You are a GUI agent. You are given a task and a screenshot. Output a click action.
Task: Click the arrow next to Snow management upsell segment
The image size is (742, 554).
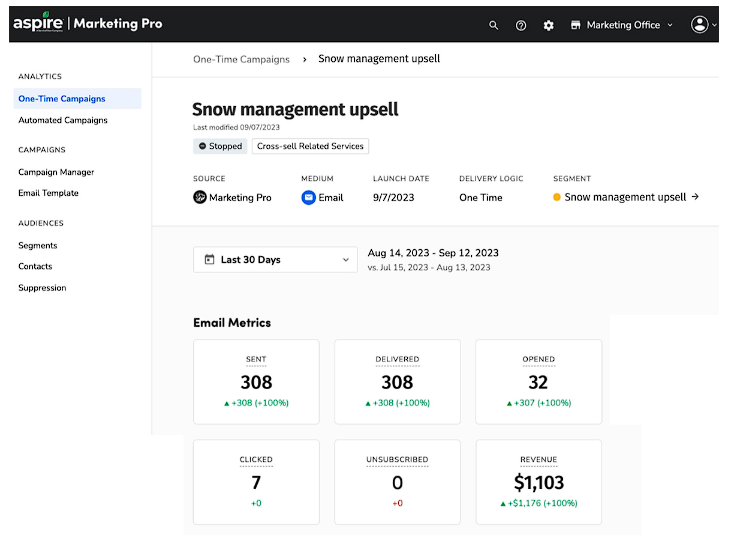pos(695,196)
